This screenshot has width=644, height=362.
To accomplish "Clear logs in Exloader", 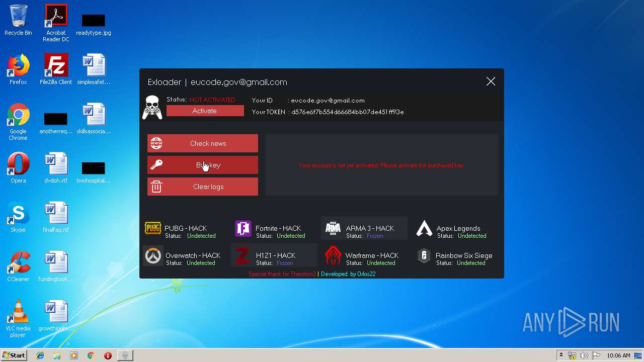I will click(203, 187).
